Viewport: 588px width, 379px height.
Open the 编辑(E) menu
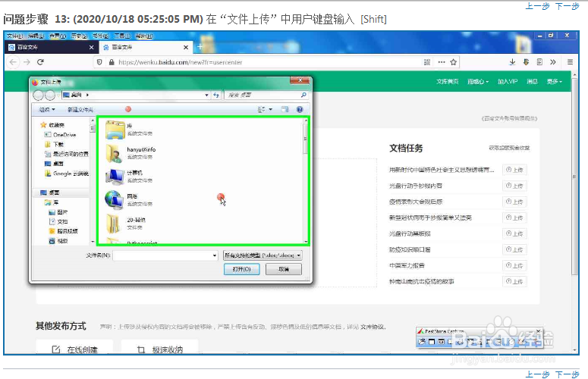point(36,36)
